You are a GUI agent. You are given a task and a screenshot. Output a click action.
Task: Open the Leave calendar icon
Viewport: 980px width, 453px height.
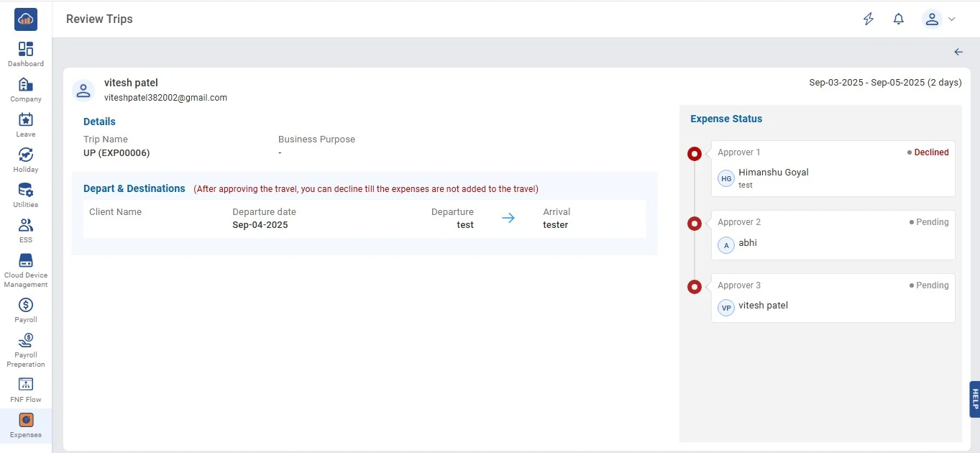click(x=26, y=120)
